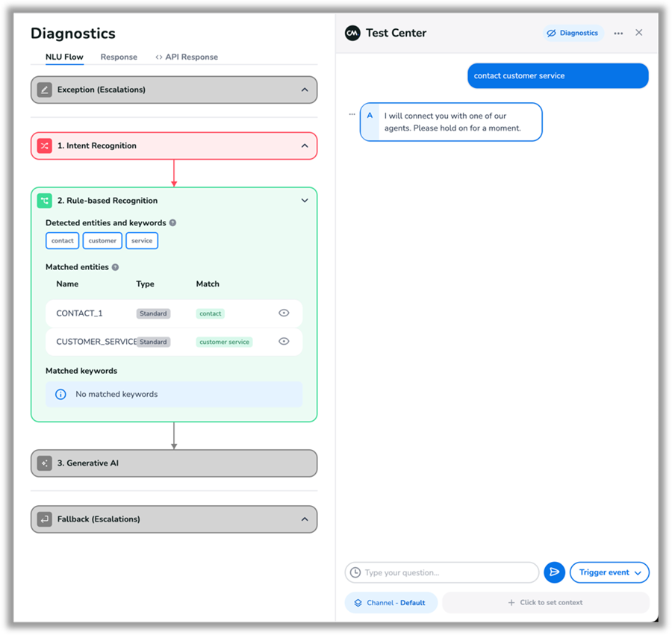This screenshot has width=672, height=635.
Task: Send the message with the paper plane button
Action: click(x=554, y=572)
